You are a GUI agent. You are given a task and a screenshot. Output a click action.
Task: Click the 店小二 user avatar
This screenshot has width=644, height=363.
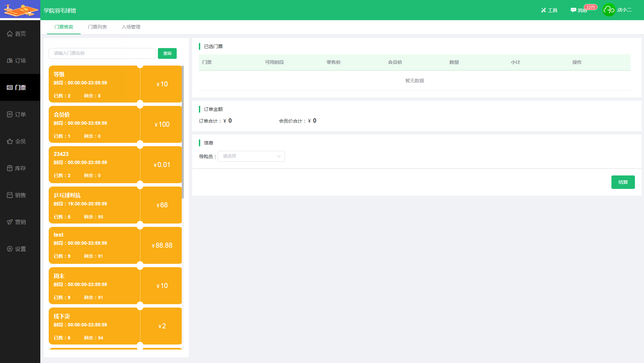coord(609,10)
